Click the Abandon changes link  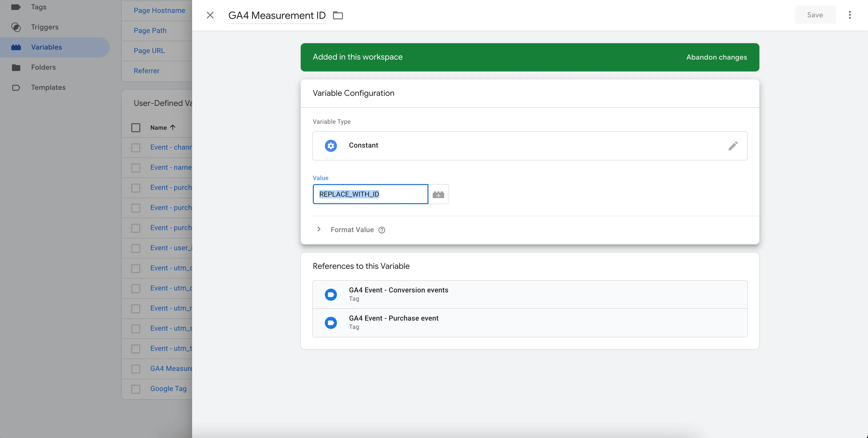tap(716, 57)
